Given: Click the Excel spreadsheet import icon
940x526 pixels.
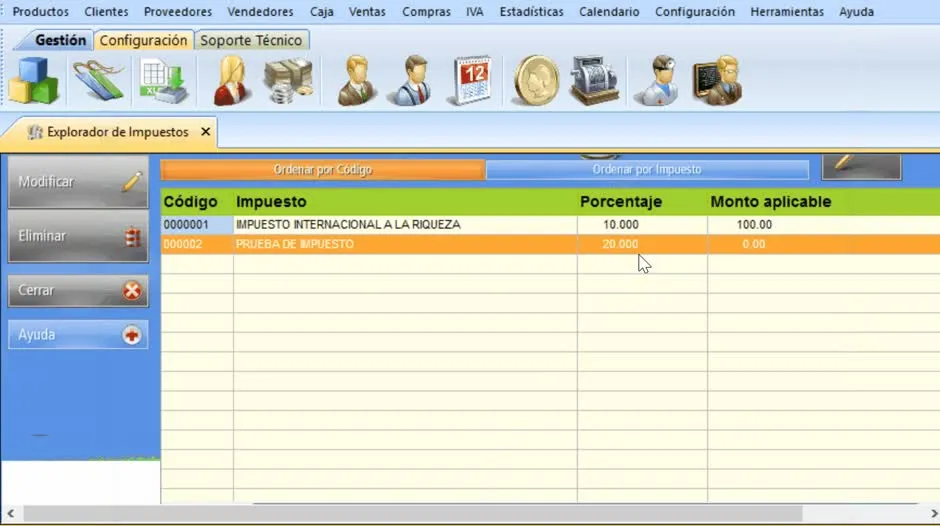Looking at the screenshot, I should click(x=164, y=80).
